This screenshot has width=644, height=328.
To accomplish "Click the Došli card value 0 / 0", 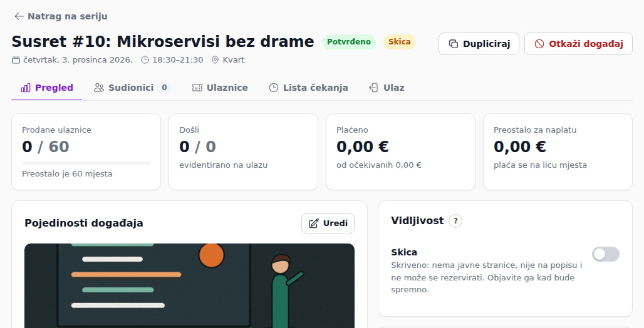I will 197,146.
